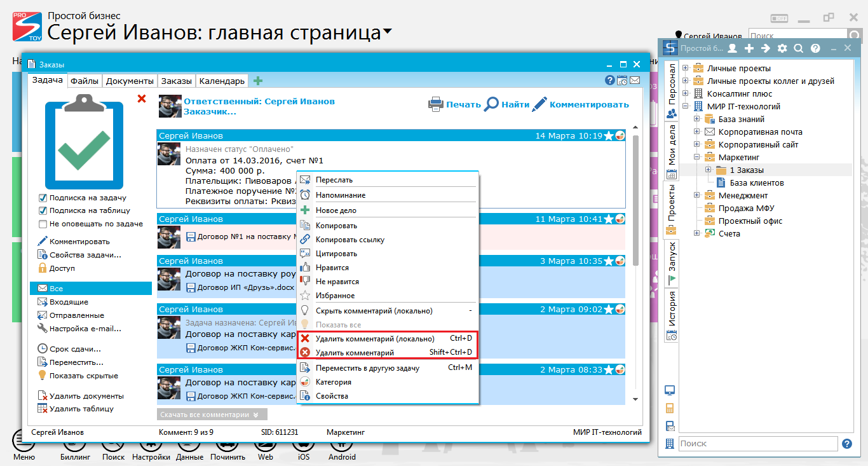Select Продажа МФУ tree item

coord(746,208)
